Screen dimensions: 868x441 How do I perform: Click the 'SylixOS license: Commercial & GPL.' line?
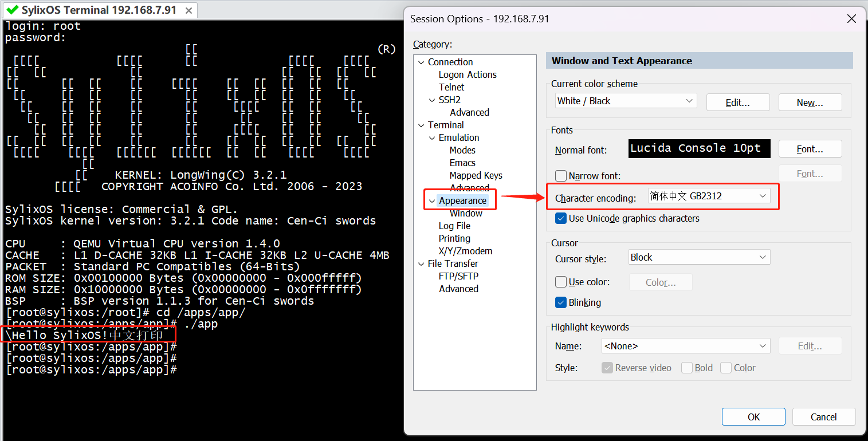pos(121,209)
